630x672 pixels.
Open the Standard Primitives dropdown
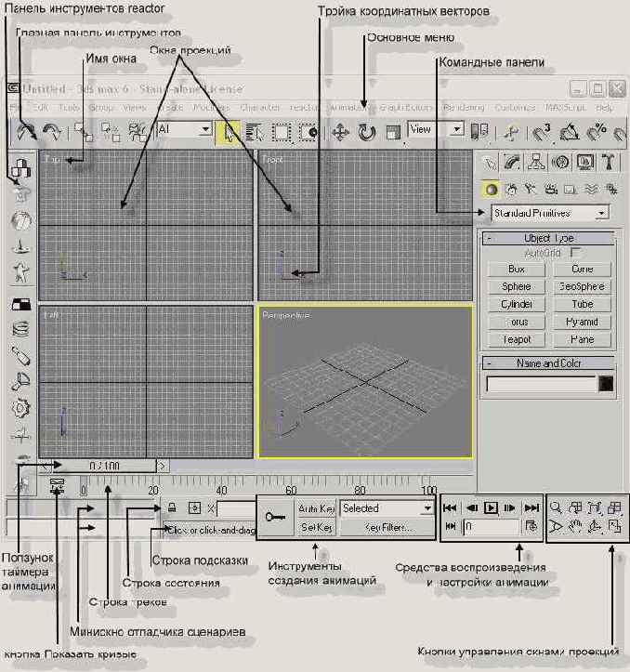pos(549,213)
